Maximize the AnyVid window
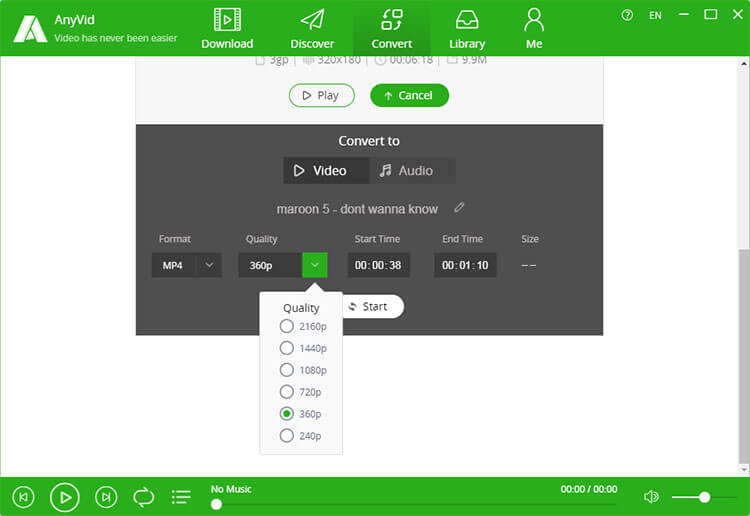The image size is (750, 516). click(x=711, y=15)
